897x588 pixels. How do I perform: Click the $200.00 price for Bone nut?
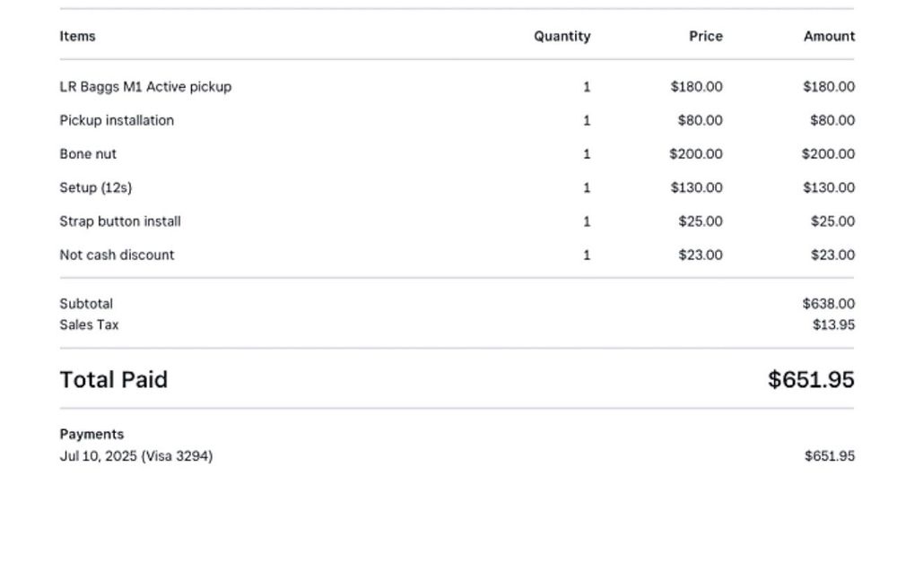[x=695, y=154]
